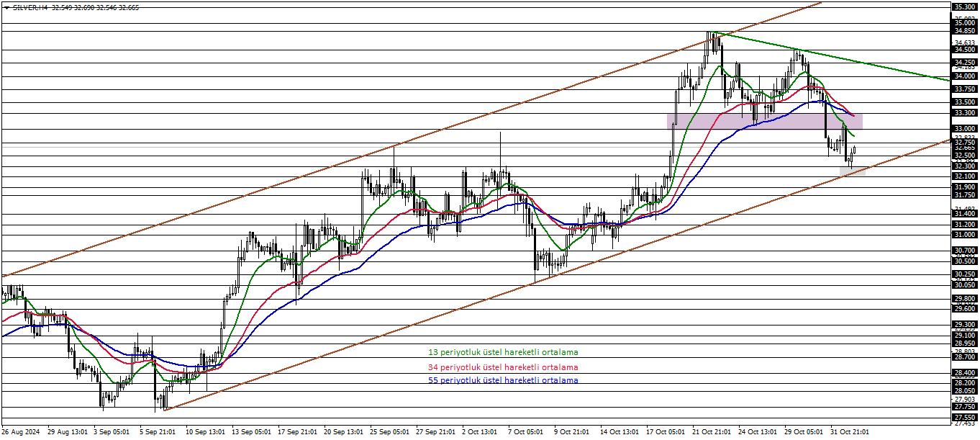Click the '21 Oct 21:01' time axis label
Image resolution: width=980 pixels, height=440 pixels.
(x=712, y=432)
